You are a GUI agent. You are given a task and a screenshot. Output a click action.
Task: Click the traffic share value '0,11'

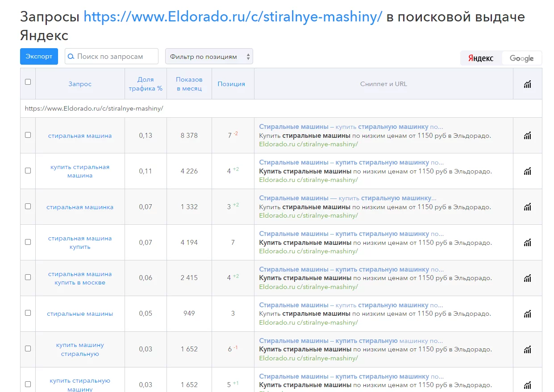point(146,171)
